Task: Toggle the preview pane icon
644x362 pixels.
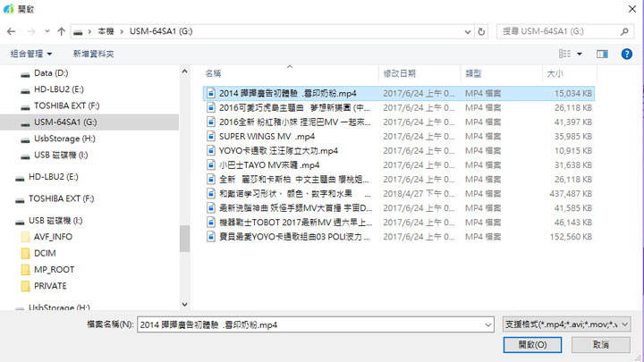Action: point(602,54)
